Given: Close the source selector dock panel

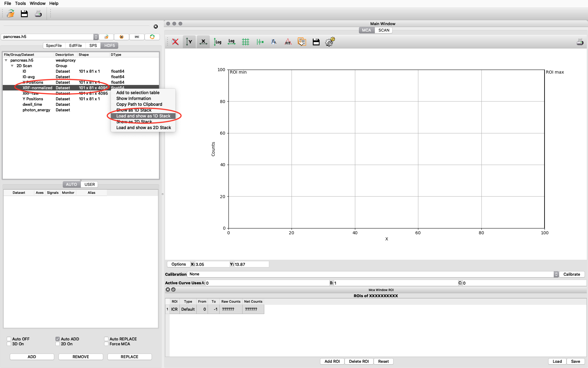Looking at the screenshot, I should tap(156, 27).
